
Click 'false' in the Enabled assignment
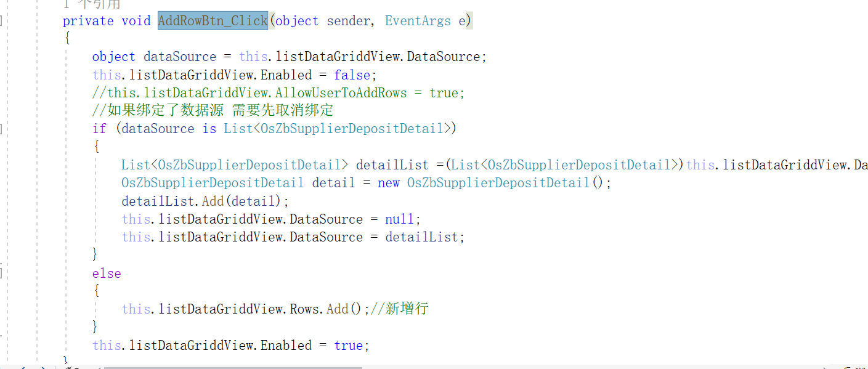pyautogui.click(x=352, y=75)
